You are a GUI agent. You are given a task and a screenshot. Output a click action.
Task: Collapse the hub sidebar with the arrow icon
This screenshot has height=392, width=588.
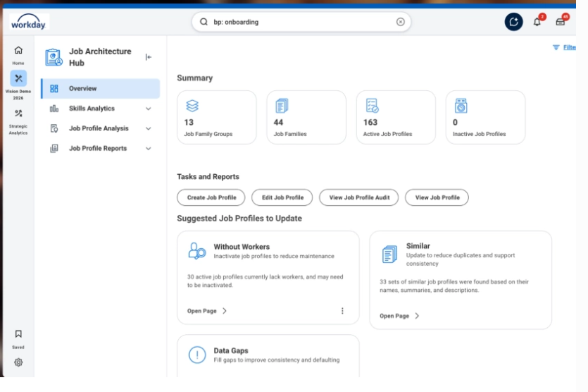click(149, 57)
